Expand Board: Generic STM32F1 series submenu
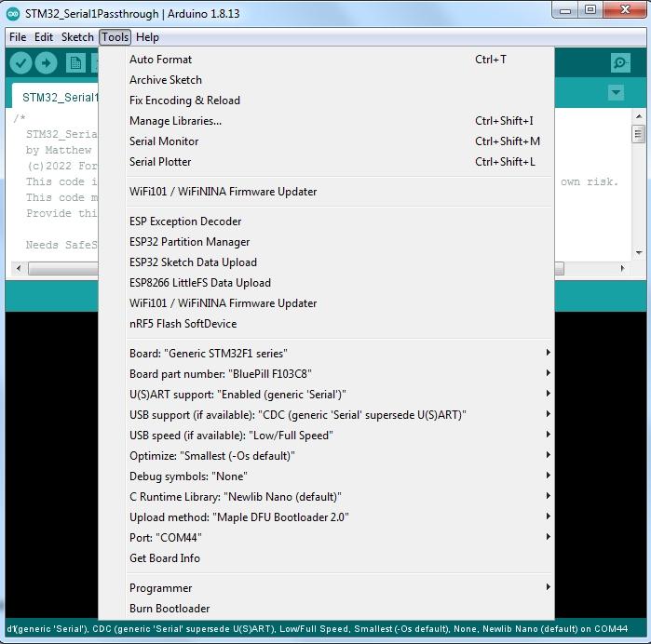Image resolution: width=651 pixels, height=644 pixels. tap(326, 353)
